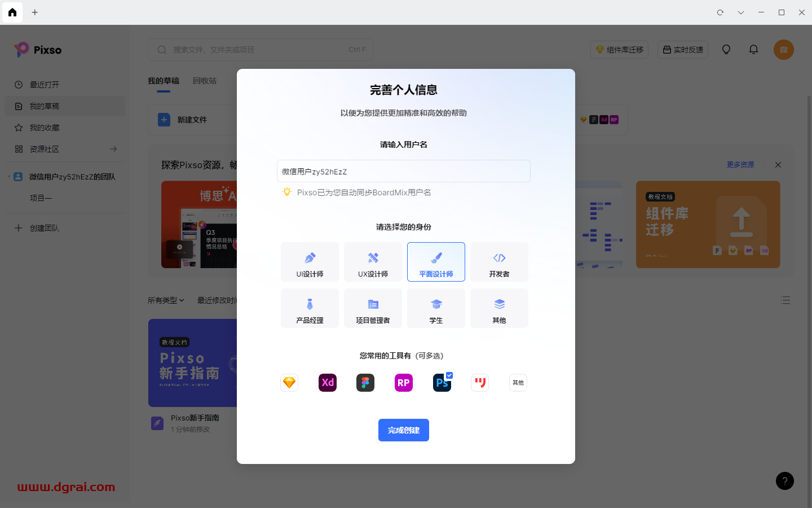Image resolution: width=812 pixels, height=508 pixels.
Task: Uncheck the Photoshop tool checkbox
Action: (449, 375)
